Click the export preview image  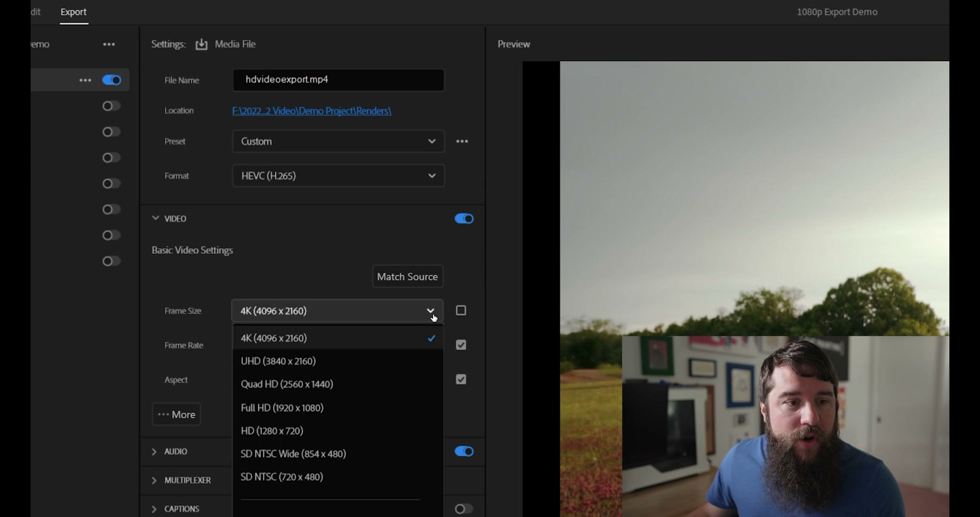736,289
